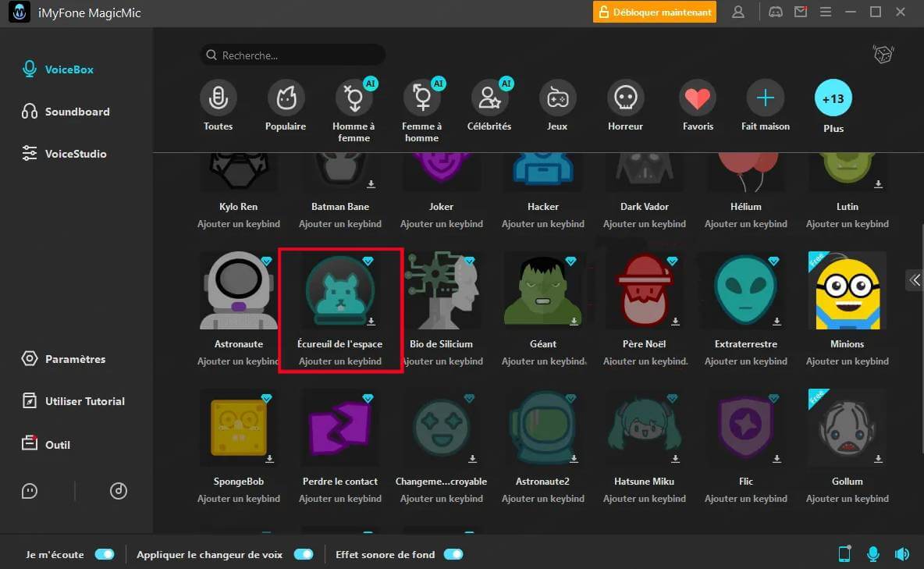The height and width of the screenshot is (569, 924).
Task: Download the Extraterrestre voice
Action: 777,322
